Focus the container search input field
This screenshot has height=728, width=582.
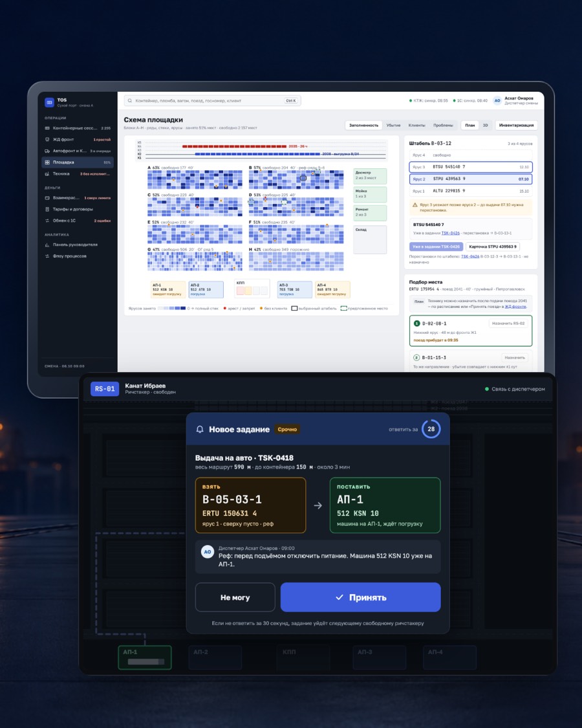click(x=213, y=100)
